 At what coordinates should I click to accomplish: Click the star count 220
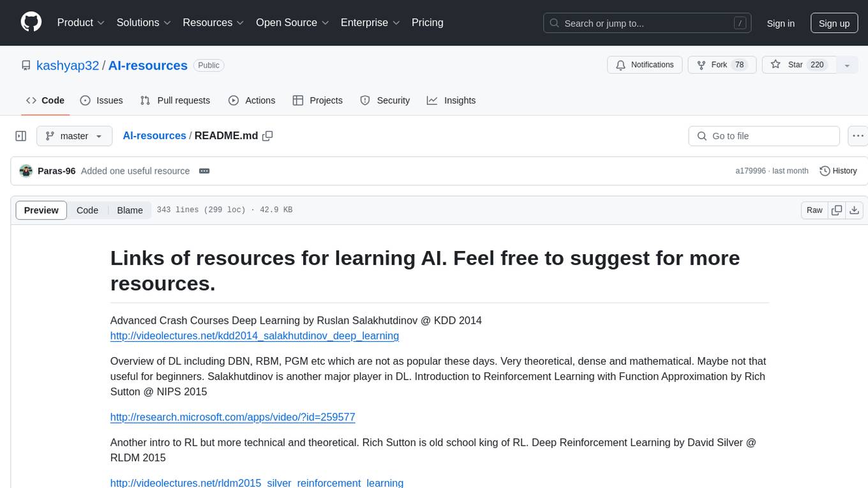(x=817, y=65)
